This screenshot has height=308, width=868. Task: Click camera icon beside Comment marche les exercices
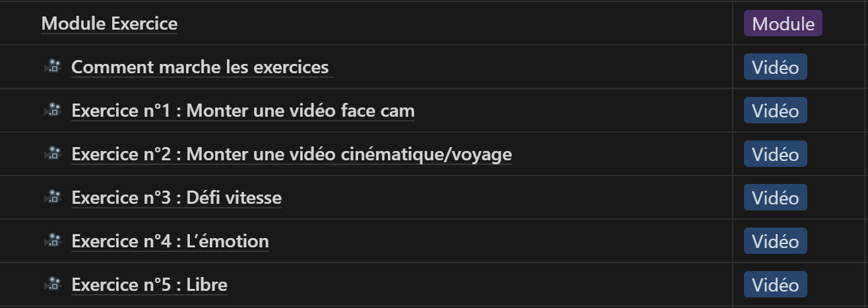coord(53,67)
